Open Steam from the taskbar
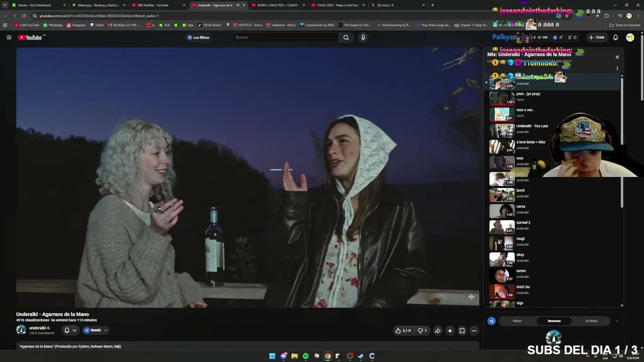This screenshot has width=644, height=362. [361, 356]
